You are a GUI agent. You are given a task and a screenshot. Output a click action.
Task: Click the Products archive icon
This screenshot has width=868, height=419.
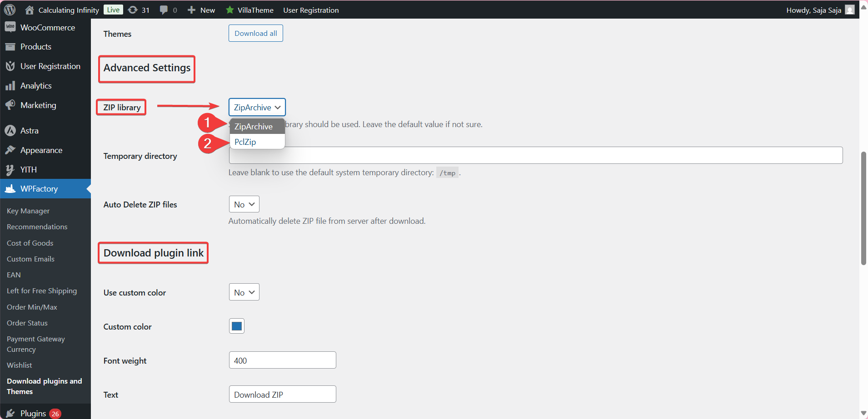click(10, 47)
